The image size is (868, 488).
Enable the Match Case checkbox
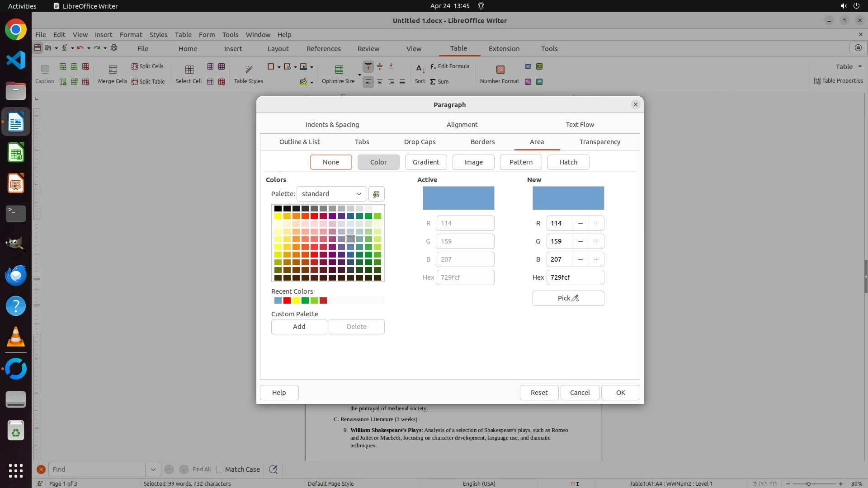(x=220, y=469)
